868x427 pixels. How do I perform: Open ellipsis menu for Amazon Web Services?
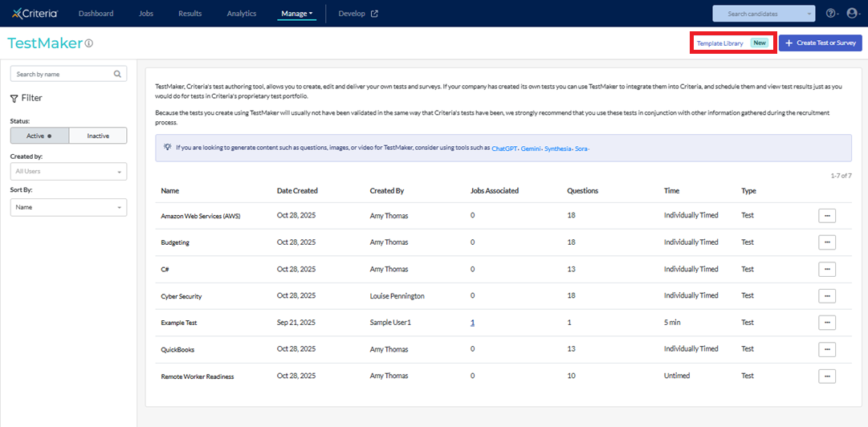pyautogui.click(x=827, y=215)
